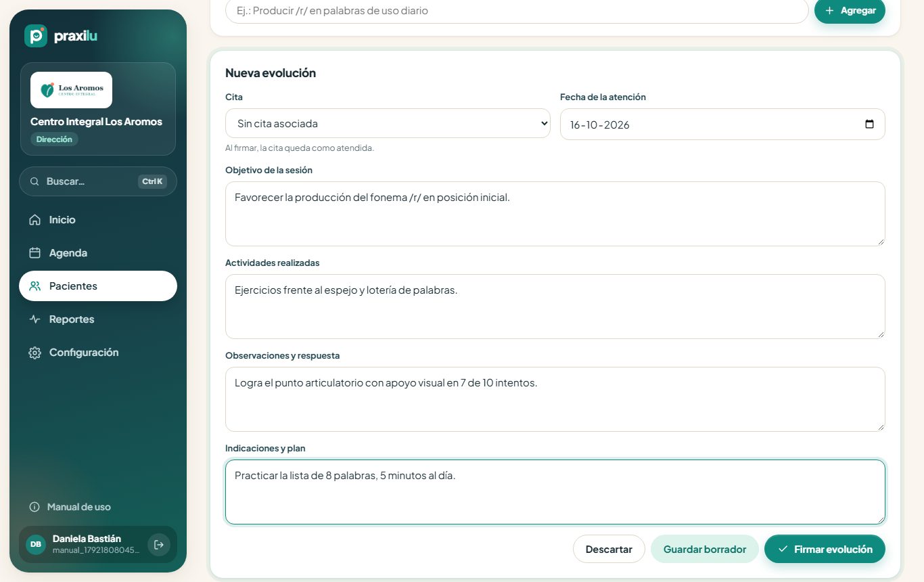
Task: Click the search magnifier icon
Action: (34, 181)
